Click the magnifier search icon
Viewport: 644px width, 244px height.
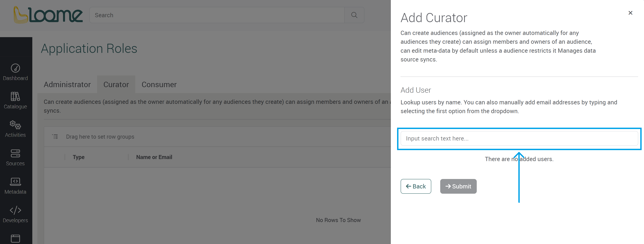click(354, 15)
